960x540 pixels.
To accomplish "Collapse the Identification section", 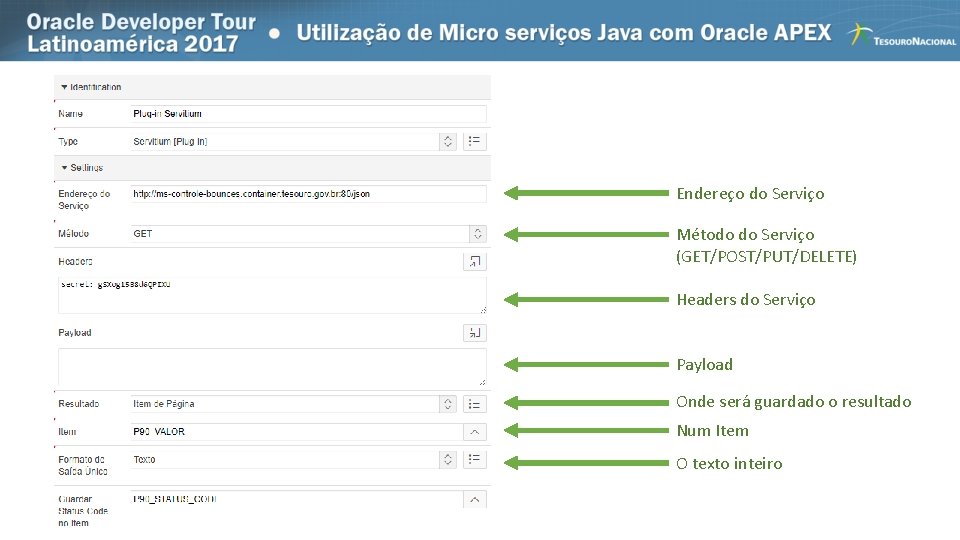I will tap(64, 87).
